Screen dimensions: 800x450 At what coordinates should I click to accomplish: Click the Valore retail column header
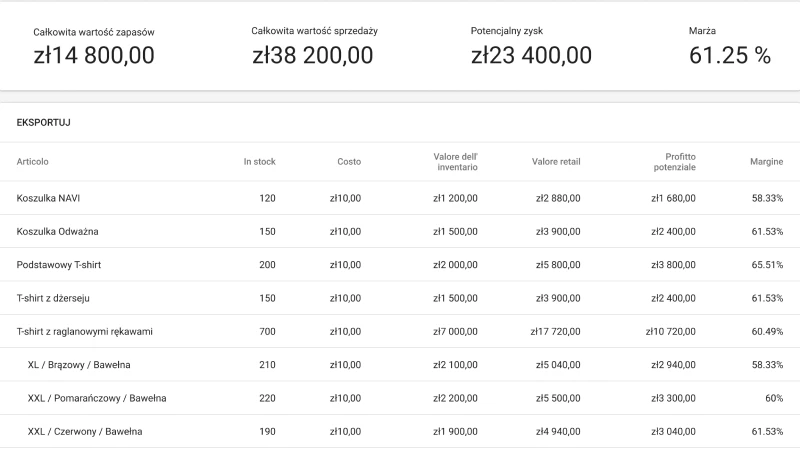556,162
